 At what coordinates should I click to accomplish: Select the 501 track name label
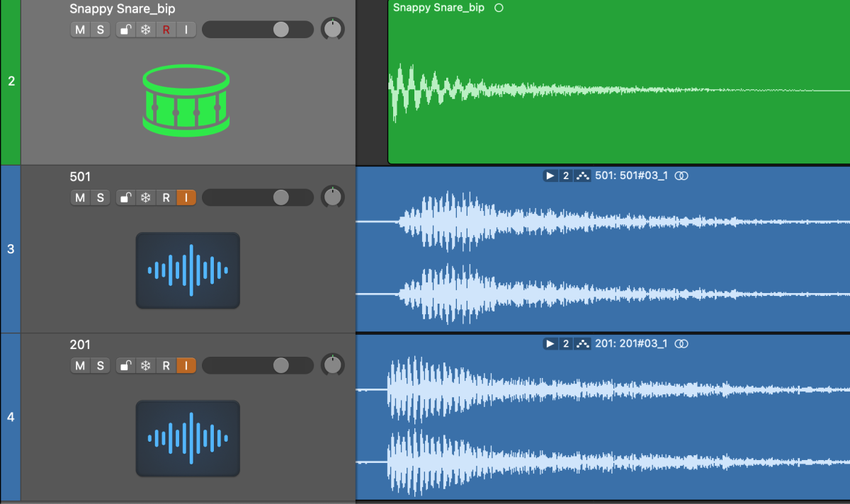tap(80, 177)
